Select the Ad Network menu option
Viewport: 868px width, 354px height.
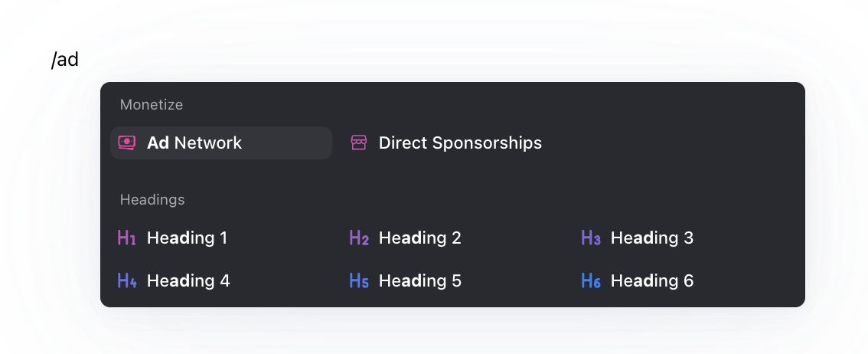coord(194,143)
